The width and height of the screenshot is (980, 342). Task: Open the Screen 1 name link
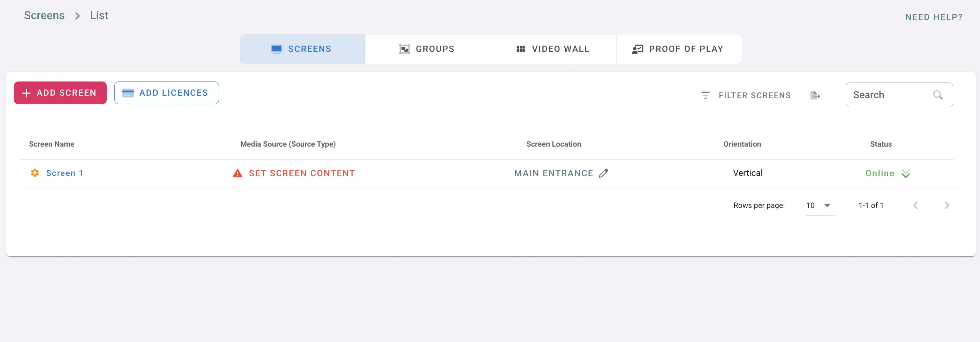[65, 173]
